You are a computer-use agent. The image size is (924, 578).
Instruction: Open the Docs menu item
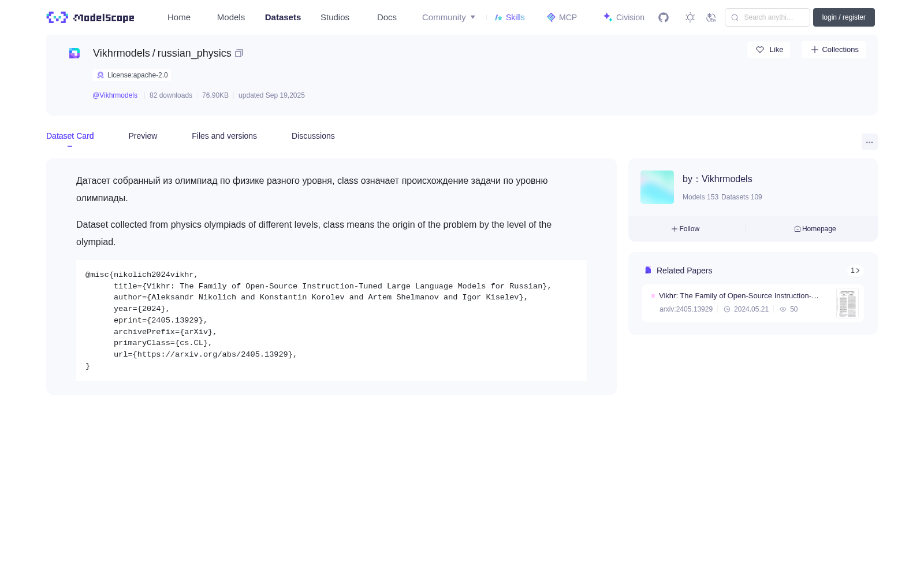click(x=387, y=17)
